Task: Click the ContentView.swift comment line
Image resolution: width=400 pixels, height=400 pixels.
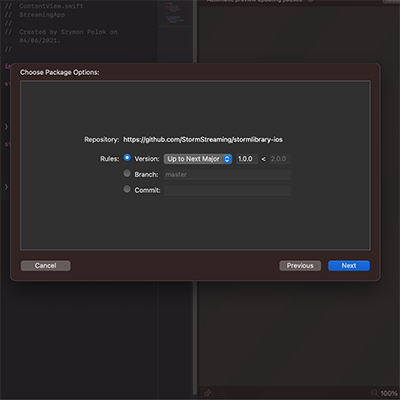Action: [51, 6]
